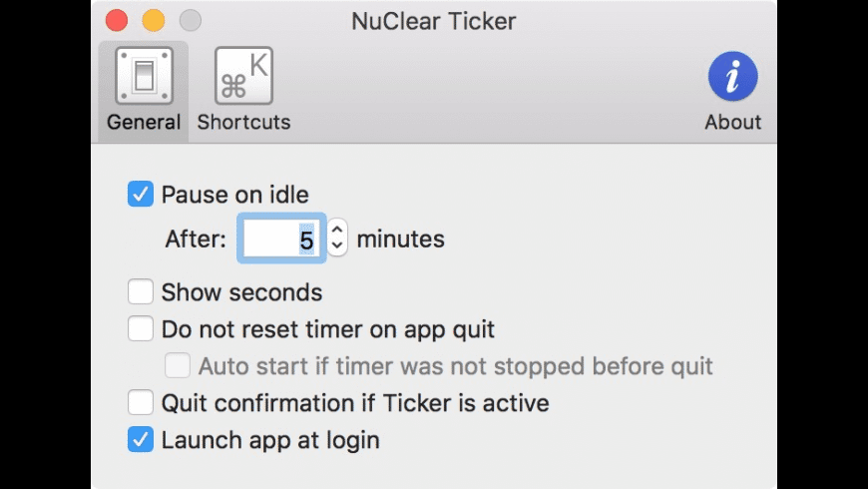Click the About label in toolbar
868x489 pixels.
pyautogui.click(x=733, y=122)
